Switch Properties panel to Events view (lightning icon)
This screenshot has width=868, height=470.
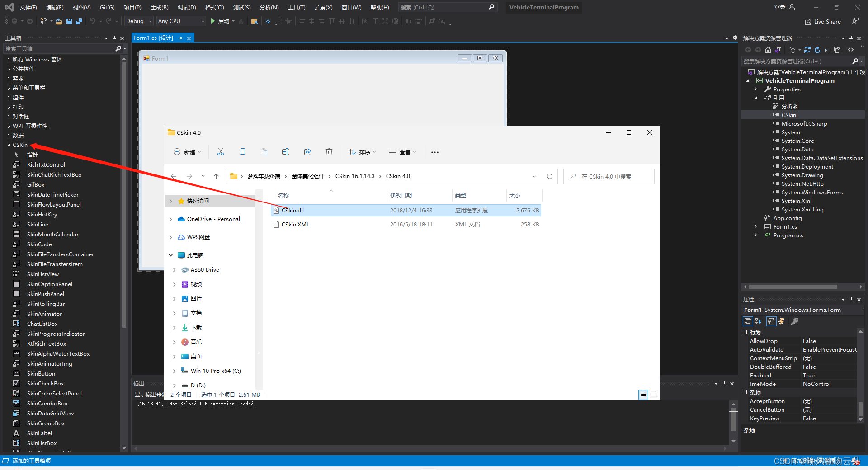pos(782,321)
